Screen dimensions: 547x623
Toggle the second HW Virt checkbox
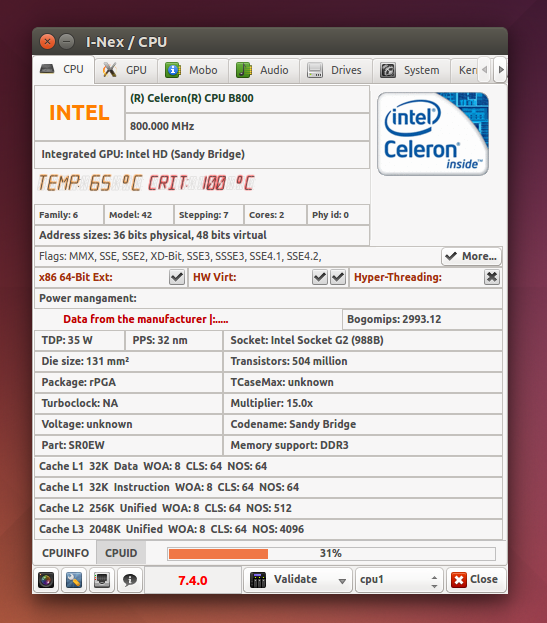coord(338,277)
